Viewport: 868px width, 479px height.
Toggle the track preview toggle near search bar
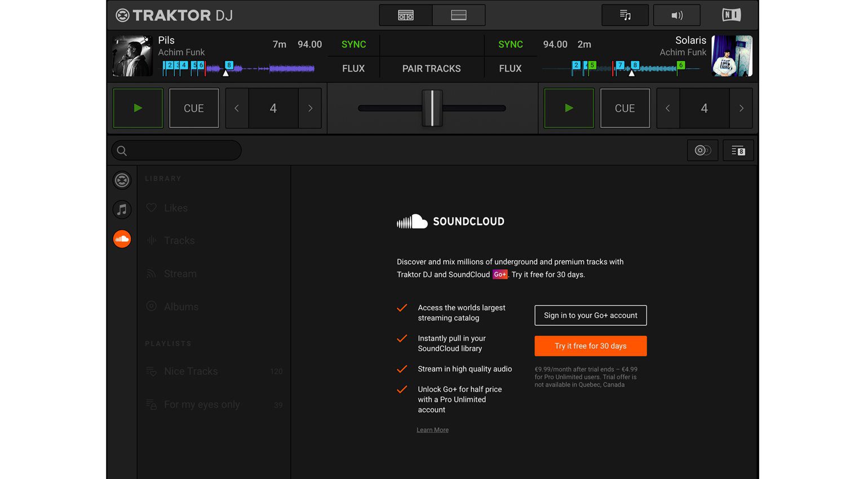702,150
